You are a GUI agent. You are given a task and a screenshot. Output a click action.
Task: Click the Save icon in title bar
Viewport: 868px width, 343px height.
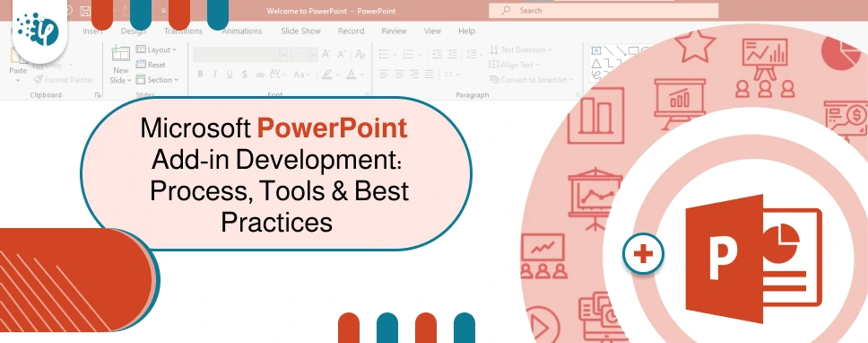[84, 11]
